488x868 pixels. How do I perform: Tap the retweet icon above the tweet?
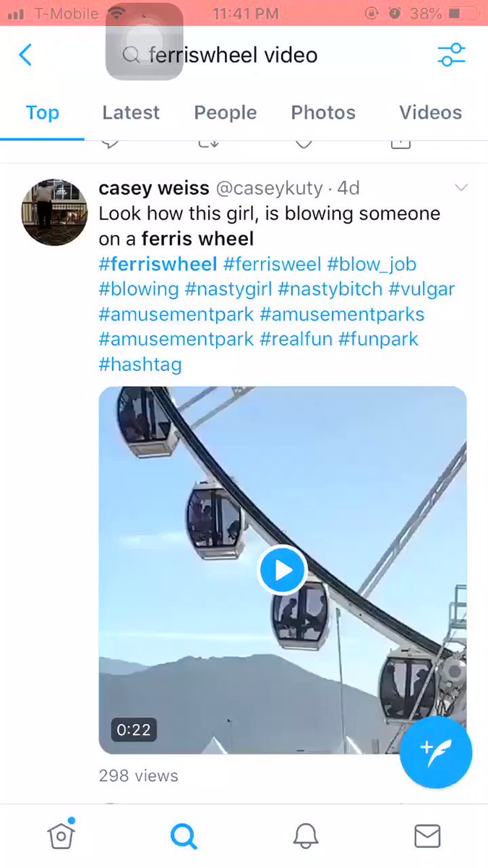coord(208,142)
